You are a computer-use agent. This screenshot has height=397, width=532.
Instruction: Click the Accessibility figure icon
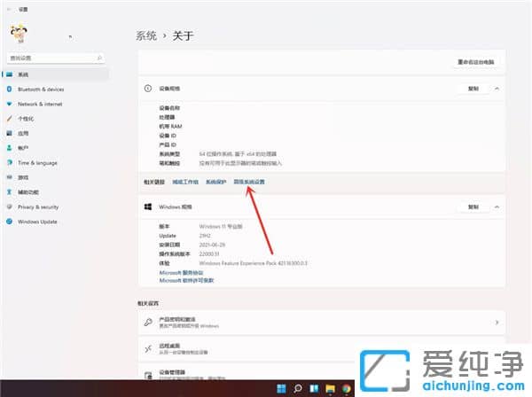tap(10, 192)
